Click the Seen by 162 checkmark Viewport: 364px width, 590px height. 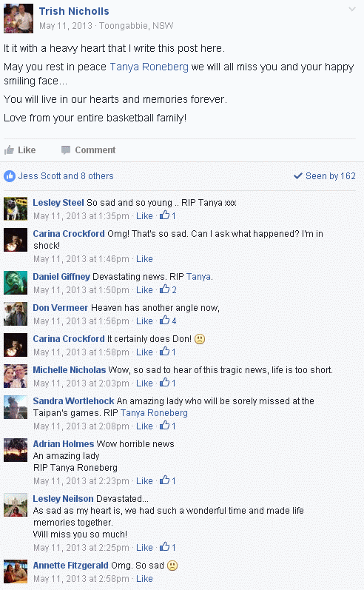[298, 175]
